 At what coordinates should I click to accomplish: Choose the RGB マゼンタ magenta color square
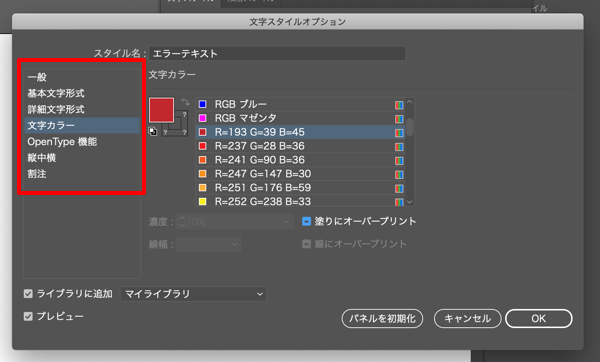(203, 118)
